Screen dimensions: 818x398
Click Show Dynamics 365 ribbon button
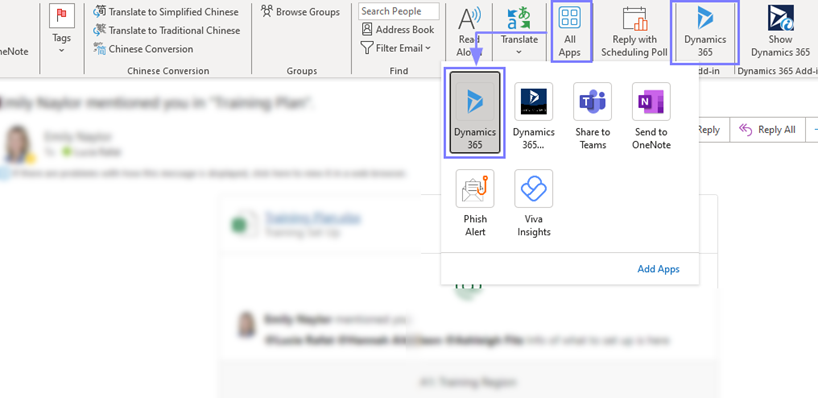point(780,31)
